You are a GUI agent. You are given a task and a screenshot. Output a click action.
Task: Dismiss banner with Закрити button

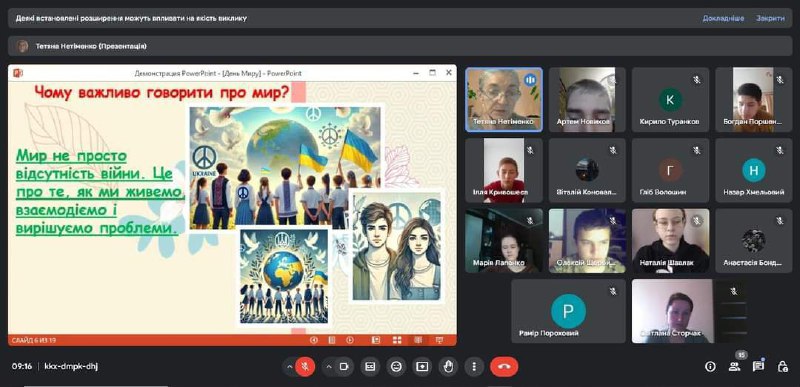(x=770, y=18)
